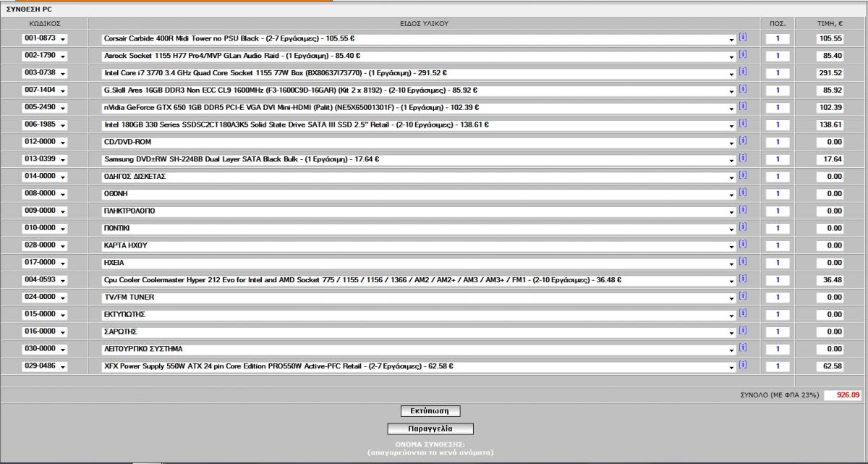Screen dimensions: 868x464
Task: Open info icon for Samsung DVD±RW SH-224BB
Action: 743,158
